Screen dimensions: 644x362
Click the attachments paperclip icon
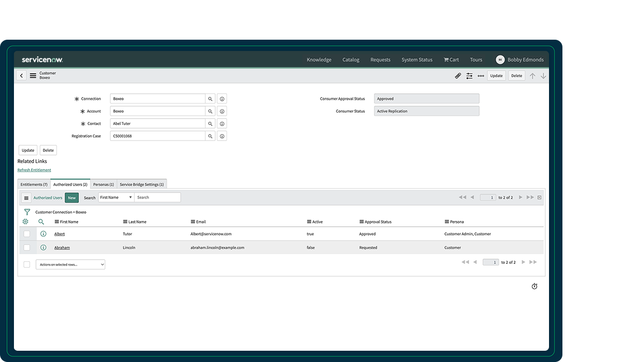pyautogui.click(x=458, y=76)
